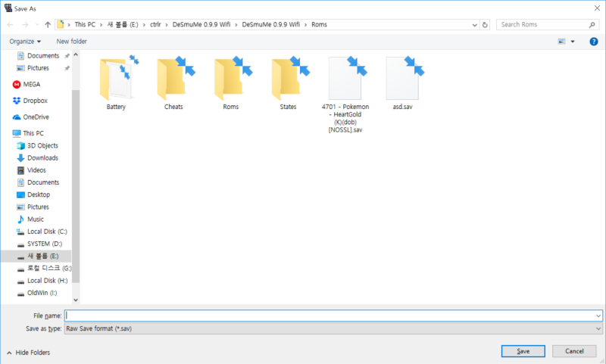Screen dimensions: 606x364
Task: Refresh the Roms folder view
Action: click(x=485, y=25)
